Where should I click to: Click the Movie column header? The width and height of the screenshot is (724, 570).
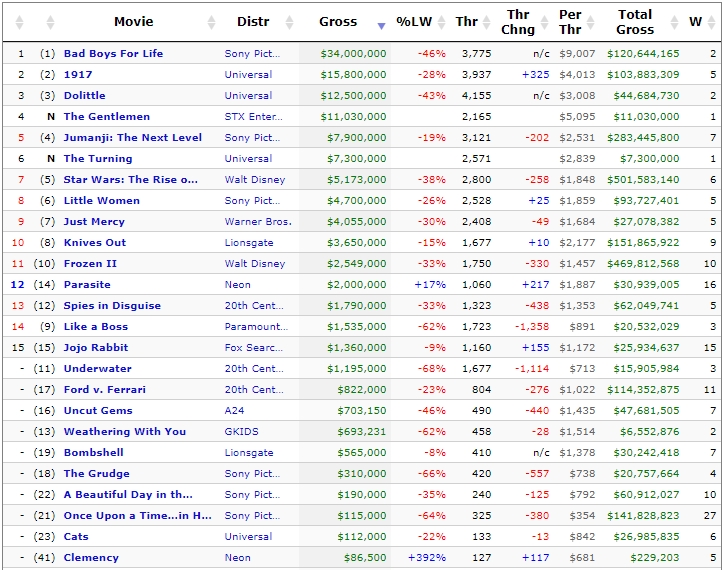[x=134, y=22]
